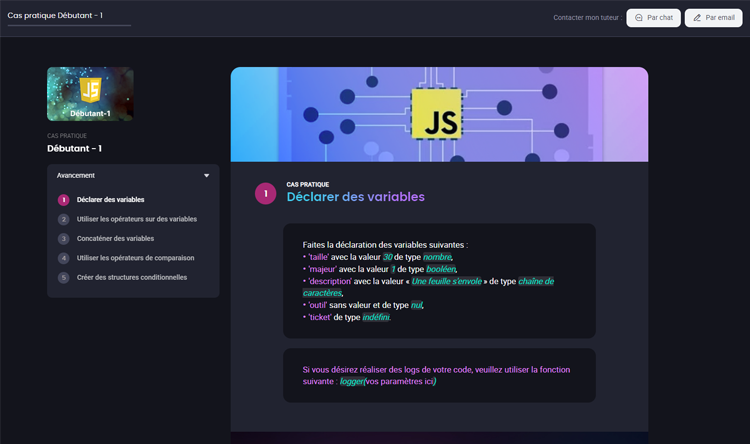750x444 pixels.
Task: Click the 'majeur' variable name text
Action: [x=322, y=269]
